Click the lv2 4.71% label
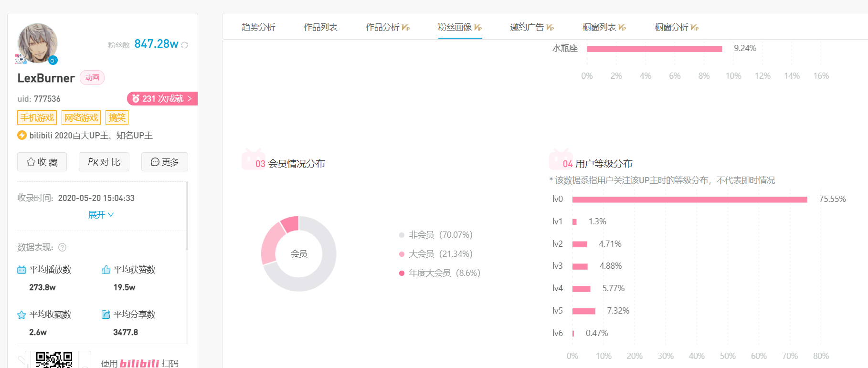Screen dimensions: 868x368 610,244
